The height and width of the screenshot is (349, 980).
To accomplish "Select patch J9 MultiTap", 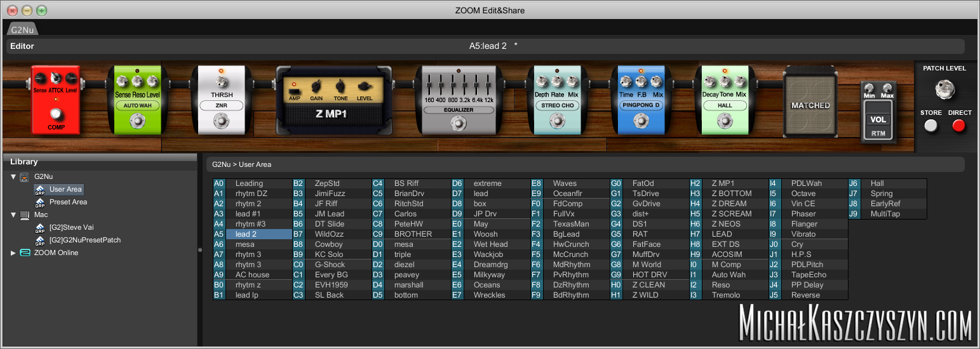I will [887, 214].
